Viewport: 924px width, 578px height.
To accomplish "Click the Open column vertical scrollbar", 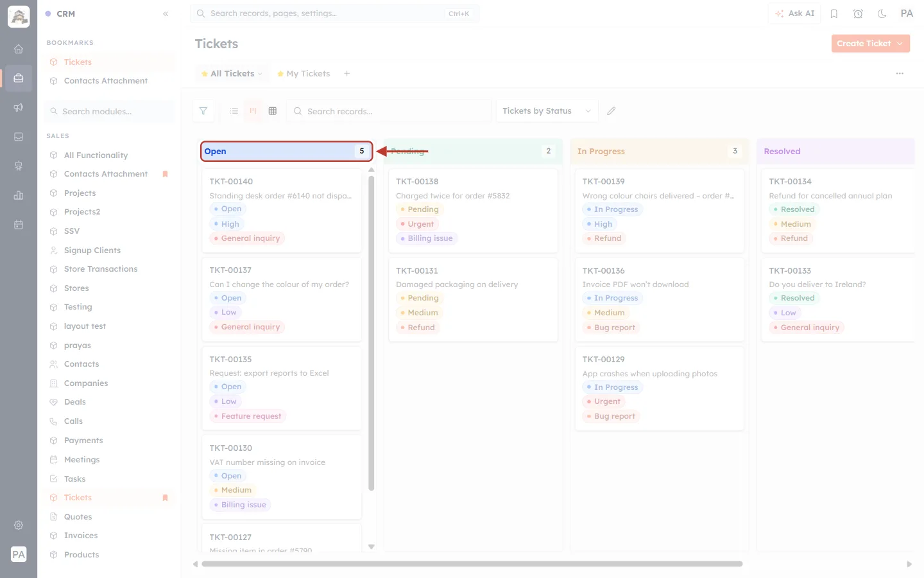I will [371, 333].
